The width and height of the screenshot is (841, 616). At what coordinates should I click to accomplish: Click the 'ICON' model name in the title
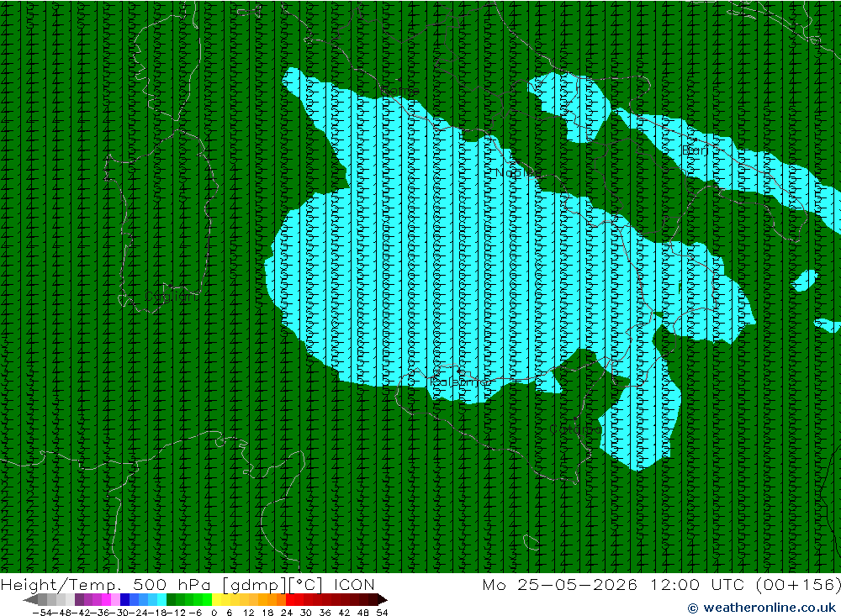tap(354, 584)
